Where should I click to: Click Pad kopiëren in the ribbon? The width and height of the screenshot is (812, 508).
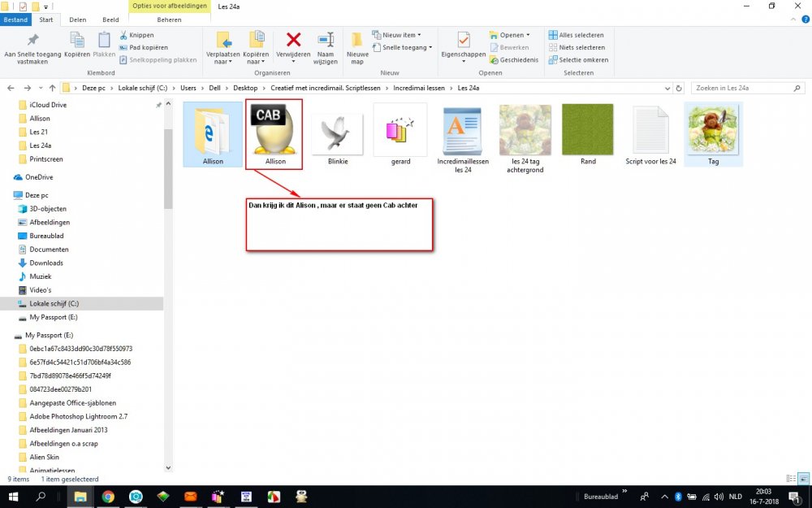[144, 47]
